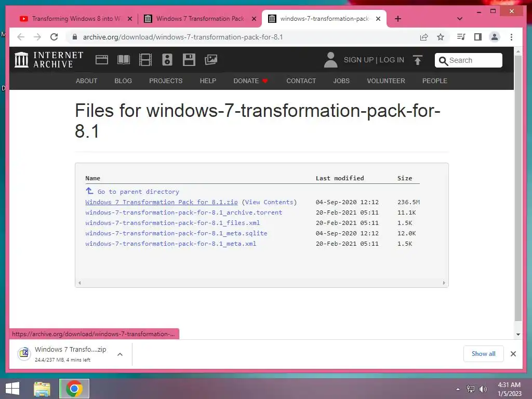The image size is (532, 399).
Task: Open the Video film strip icon
Action: click(145, 60)
